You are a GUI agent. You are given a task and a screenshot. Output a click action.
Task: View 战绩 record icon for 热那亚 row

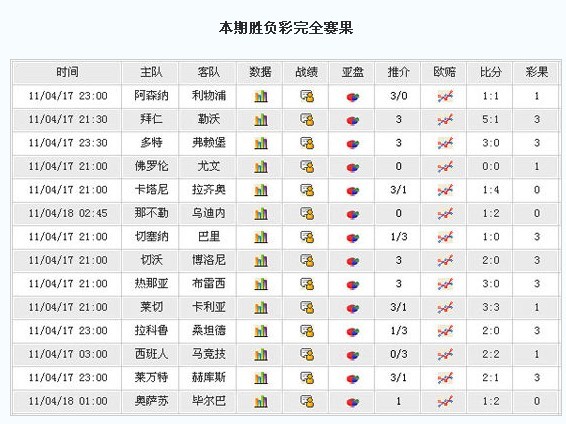click(x=307, y=284)
